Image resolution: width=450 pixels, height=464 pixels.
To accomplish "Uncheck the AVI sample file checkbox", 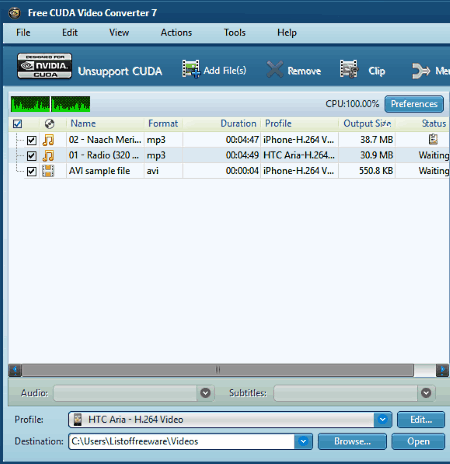I will (x=32, y=171).
